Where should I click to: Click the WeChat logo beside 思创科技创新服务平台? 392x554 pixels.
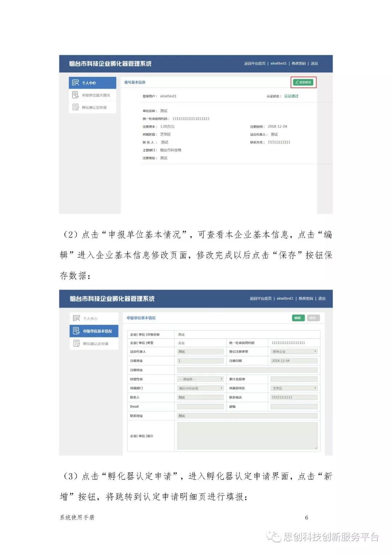274,537
